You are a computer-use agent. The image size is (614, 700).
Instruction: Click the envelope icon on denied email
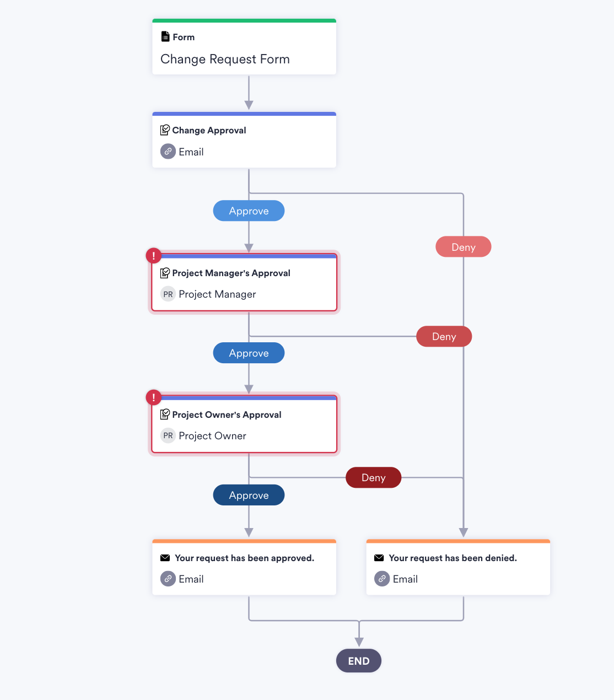click(379, 558)
